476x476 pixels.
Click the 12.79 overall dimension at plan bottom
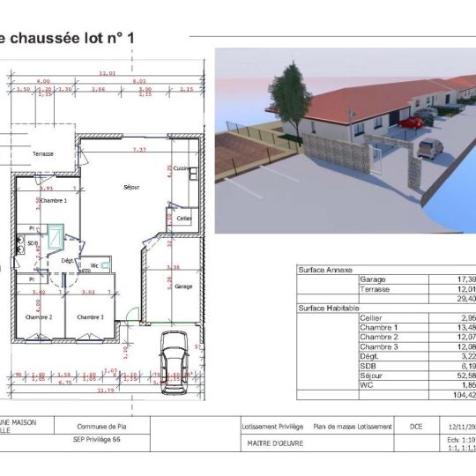tap(106, 390)
